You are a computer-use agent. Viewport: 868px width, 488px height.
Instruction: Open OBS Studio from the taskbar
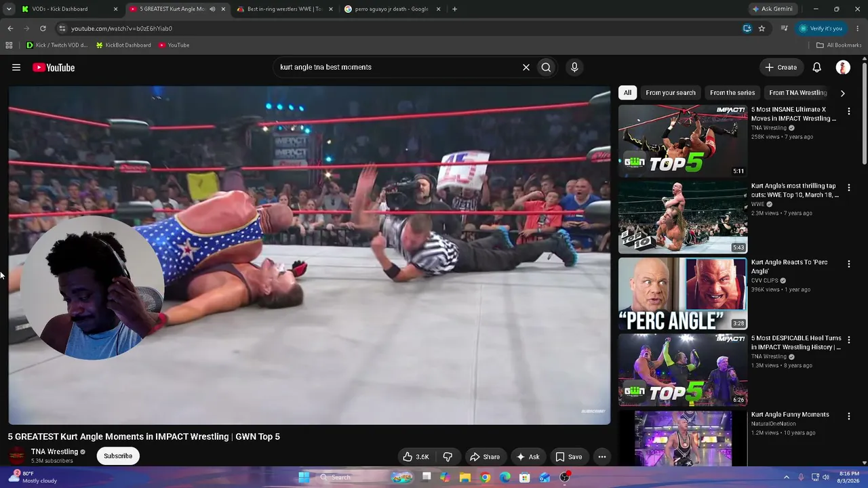pos(565,477)
